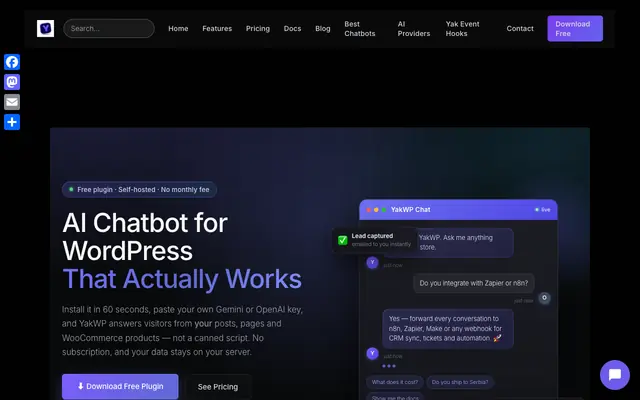Open the AI Providers page

pos(414,29)
